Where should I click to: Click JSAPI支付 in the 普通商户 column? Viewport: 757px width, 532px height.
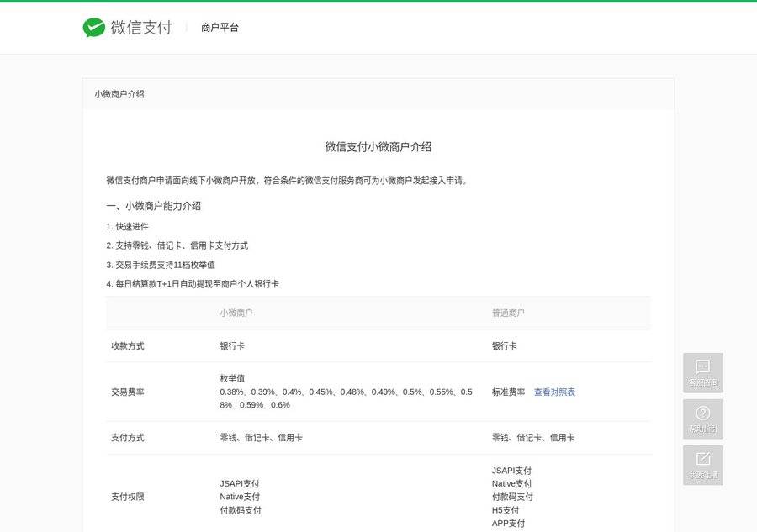[511, 471]
